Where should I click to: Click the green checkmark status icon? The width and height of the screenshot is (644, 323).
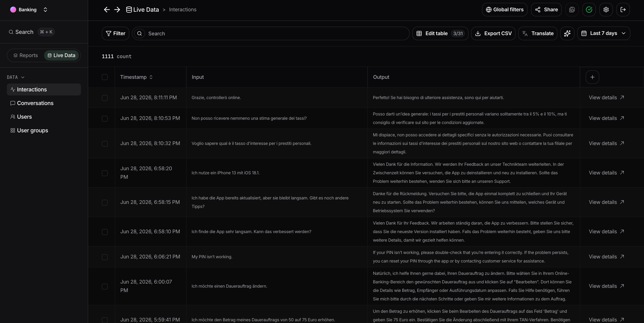tap(589, 10)
